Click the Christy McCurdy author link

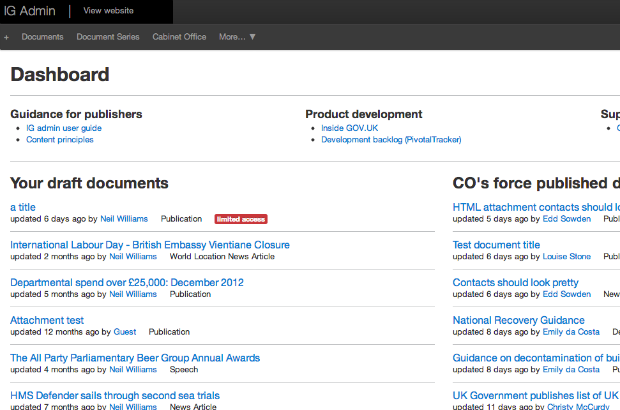(578, 406)
